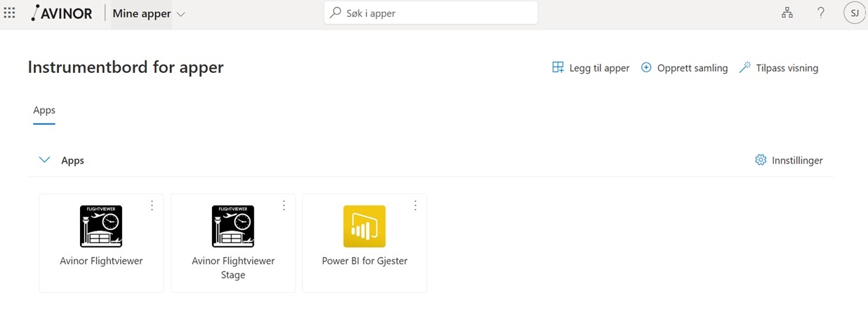Click the Power BI for Gjester label

364,261
